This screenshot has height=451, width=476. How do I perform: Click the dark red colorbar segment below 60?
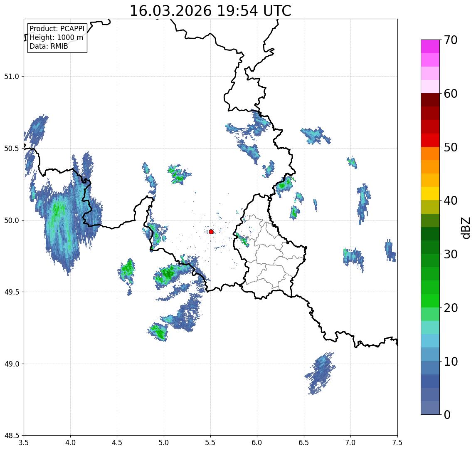tap(430, 100)
